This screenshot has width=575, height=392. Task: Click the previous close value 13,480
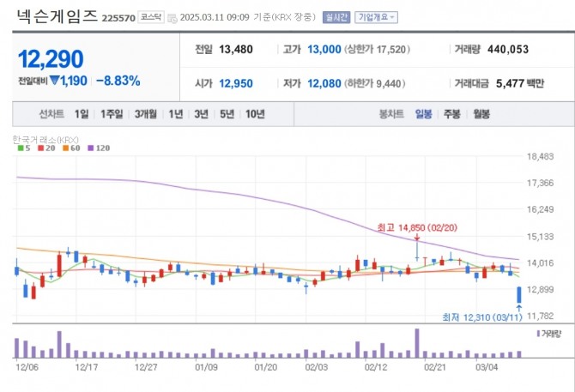[x=236, y=50]
